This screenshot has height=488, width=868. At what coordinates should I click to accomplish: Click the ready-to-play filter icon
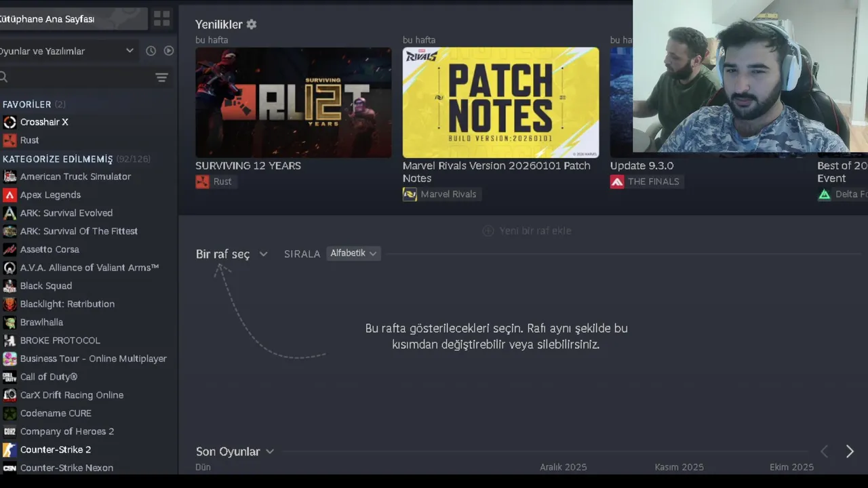coord(169,51)
